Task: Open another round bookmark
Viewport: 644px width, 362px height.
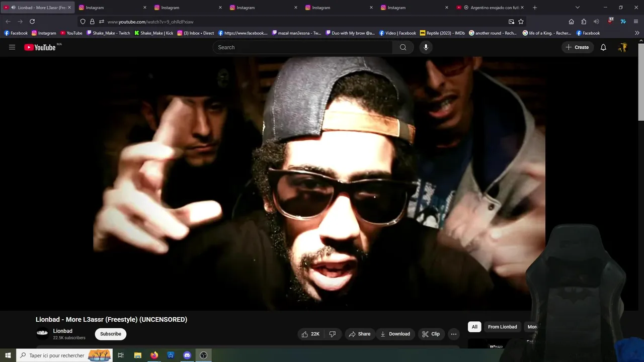Action: [493, 33]
